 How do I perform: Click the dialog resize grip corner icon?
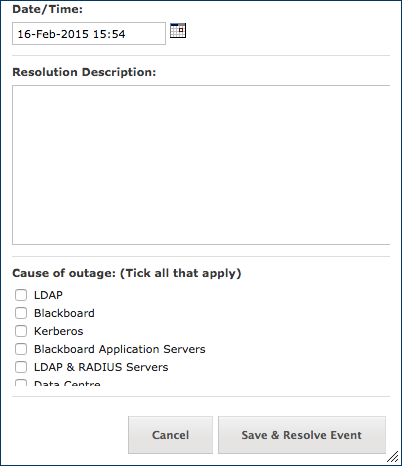[393, 457]
